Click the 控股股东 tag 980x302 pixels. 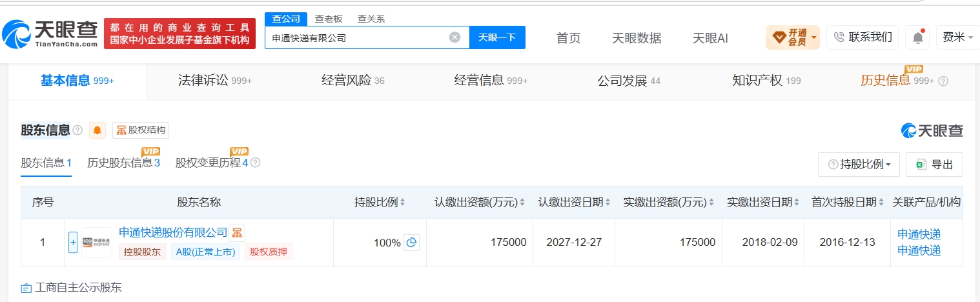point(143,252)
